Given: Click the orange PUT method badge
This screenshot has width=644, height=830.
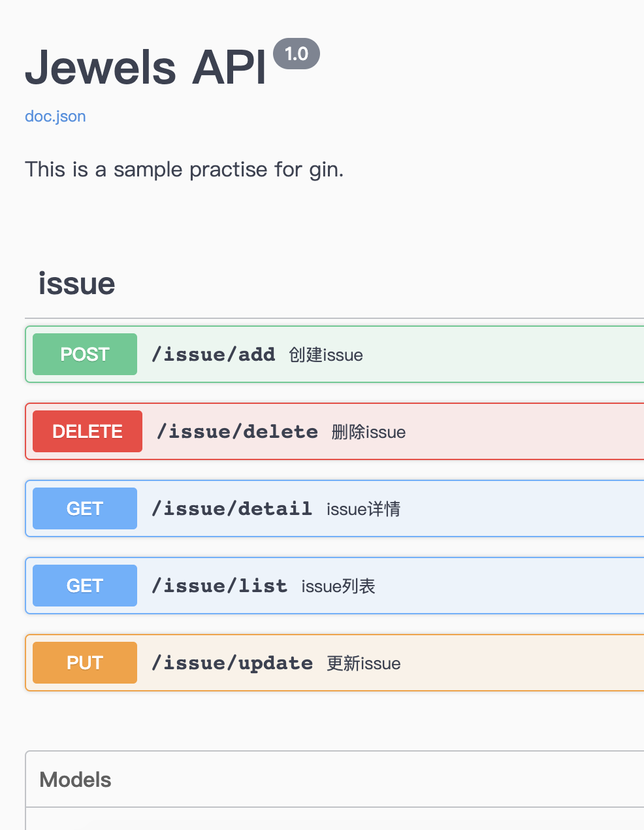Looking at the screenshot, I should pos(84,662).
